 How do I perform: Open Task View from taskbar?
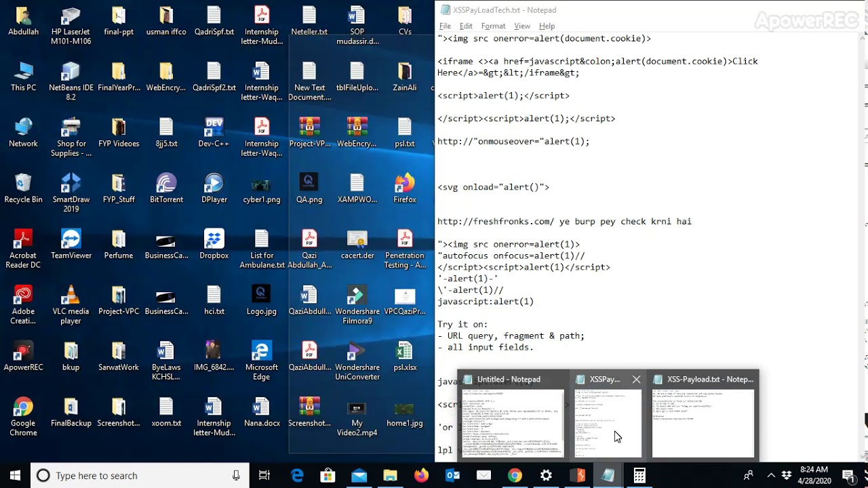point(264,476)
